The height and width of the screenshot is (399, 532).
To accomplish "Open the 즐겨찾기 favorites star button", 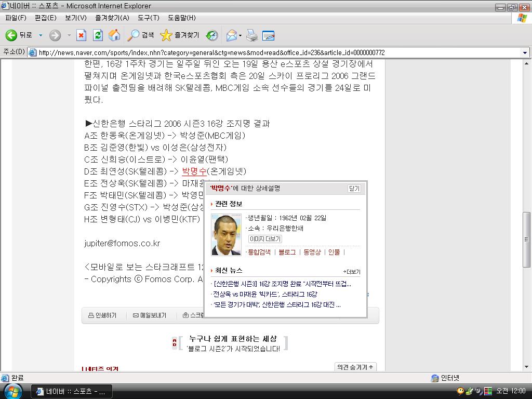I will (x=179, y=35).
